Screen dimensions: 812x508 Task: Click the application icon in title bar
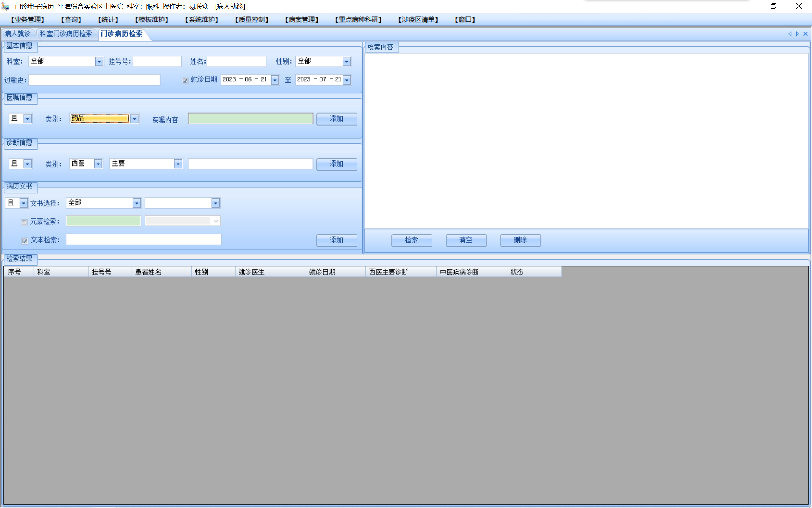[x=5, y=6]
